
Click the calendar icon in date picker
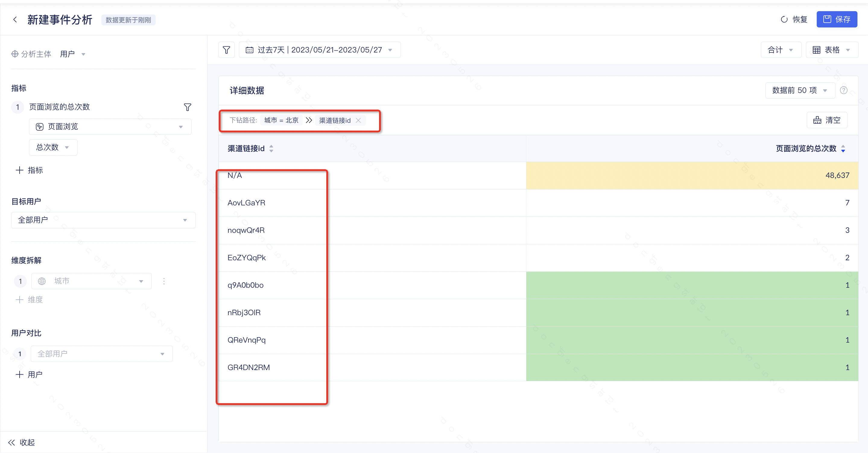249,50
